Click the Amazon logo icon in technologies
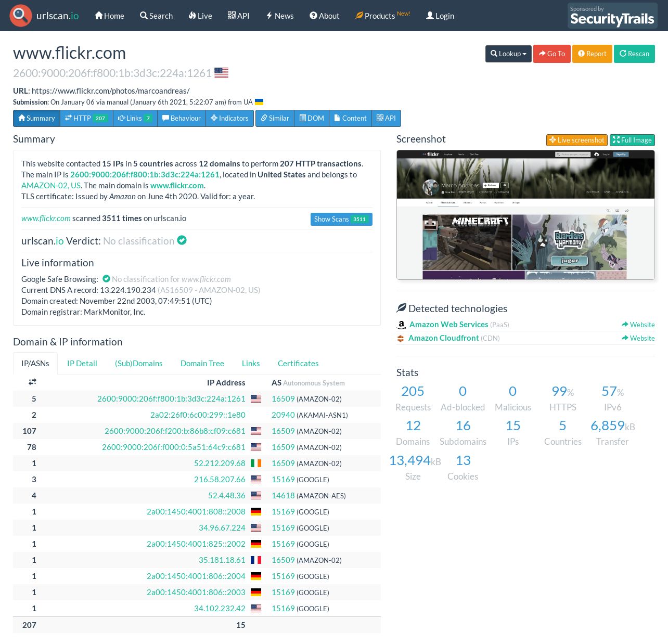The height and width of the screenshot is (644, 668). click(x=401, y=325)
